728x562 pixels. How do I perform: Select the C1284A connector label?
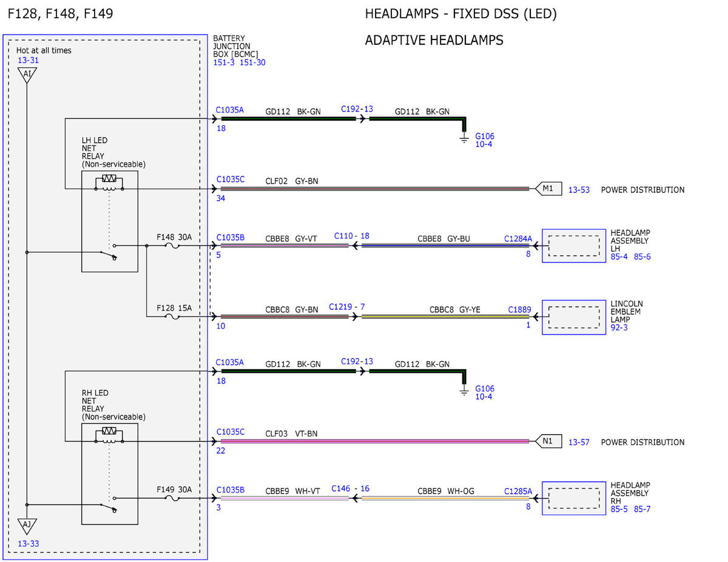pos(518,239)
